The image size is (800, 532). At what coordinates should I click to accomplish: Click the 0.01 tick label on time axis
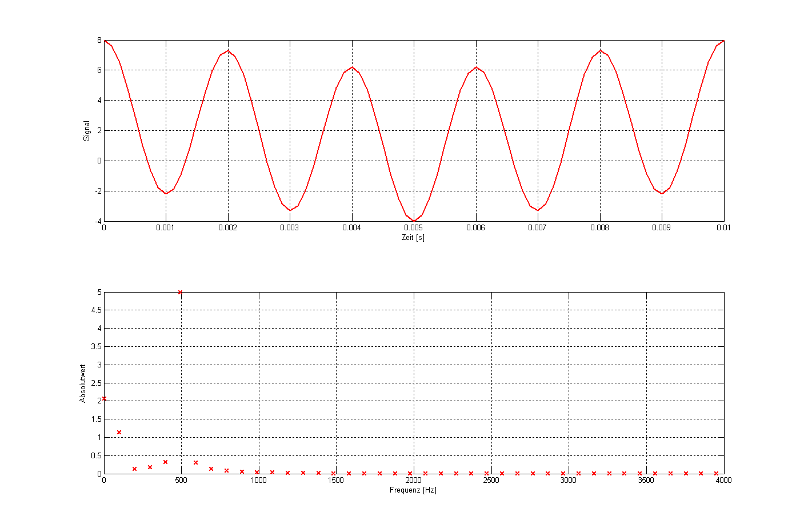(723, 228)
